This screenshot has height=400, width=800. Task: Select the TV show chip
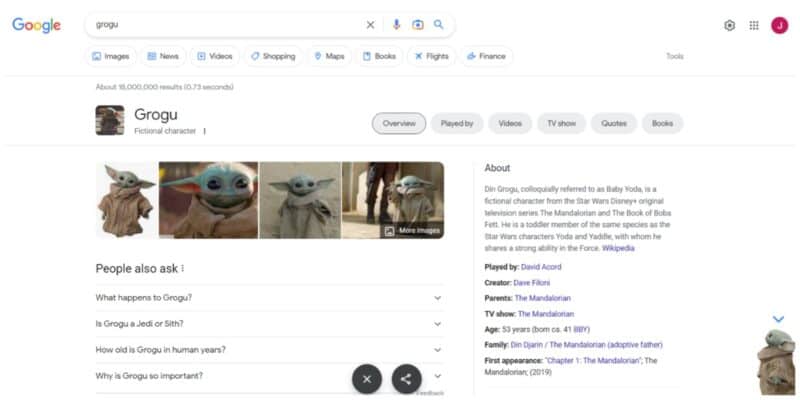click(x=561, y=123)
